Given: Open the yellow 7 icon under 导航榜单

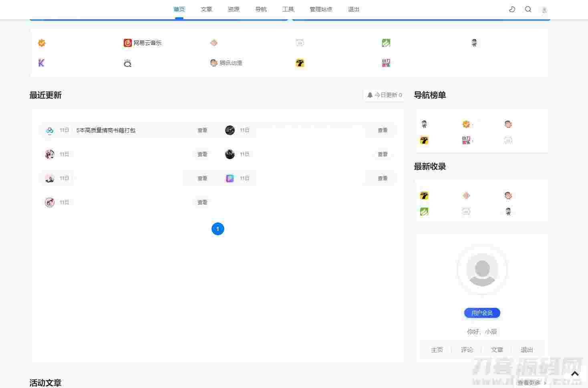Looking at the screenshot, I should tap(424, 140).
